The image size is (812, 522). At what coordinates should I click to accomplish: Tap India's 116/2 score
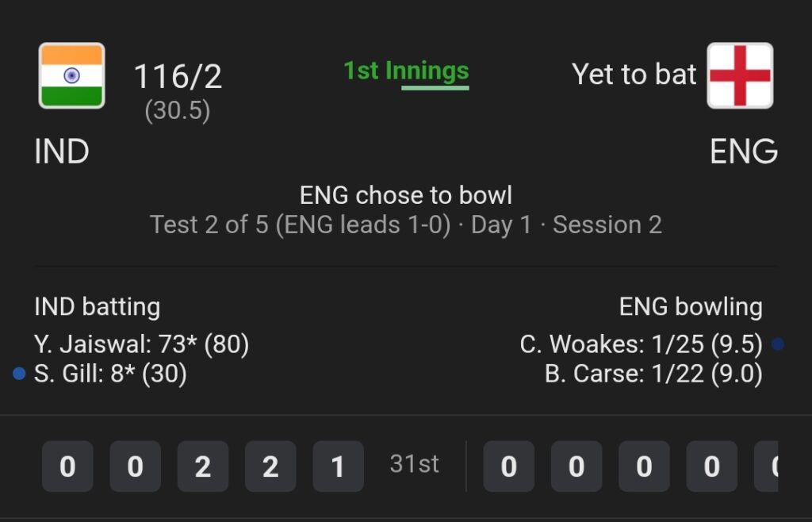[x=178, y=76]
